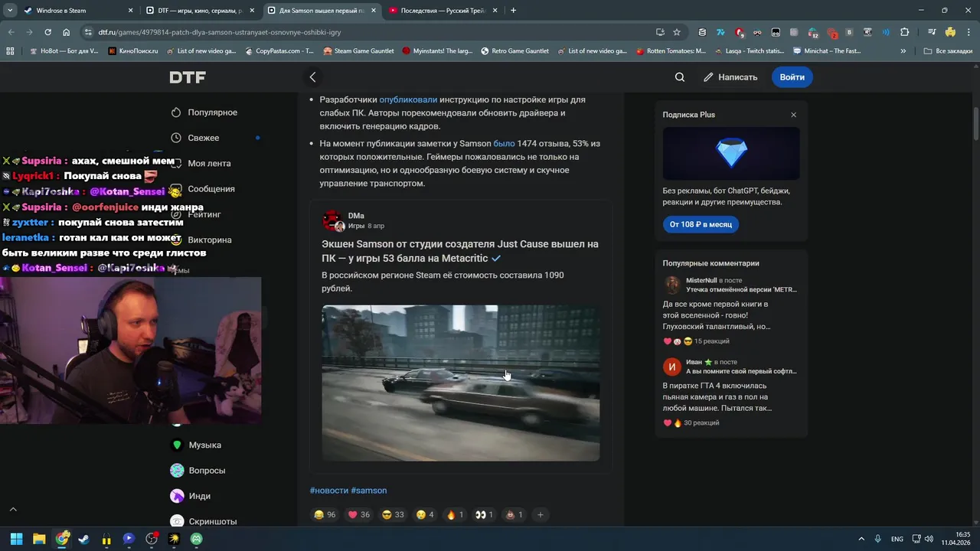Open the #samson hashtag

coord(369,491)
